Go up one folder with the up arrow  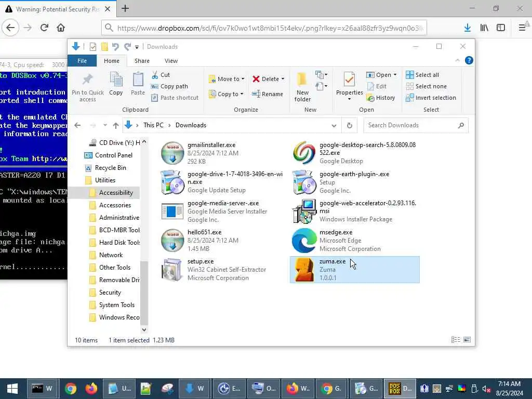[116, 125]
